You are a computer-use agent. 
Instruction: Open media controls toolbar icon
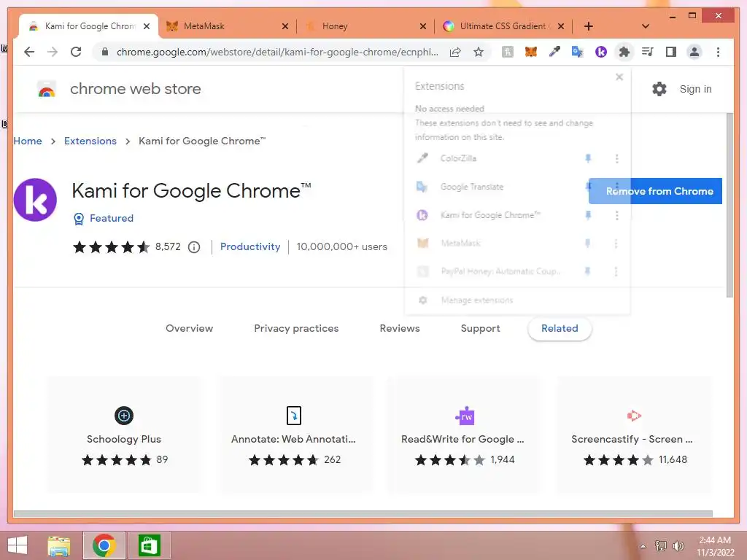click(x=648, y=52)
